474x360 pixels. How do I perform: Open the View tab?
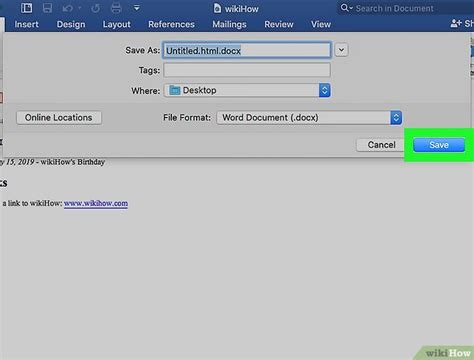click(321, 24)
